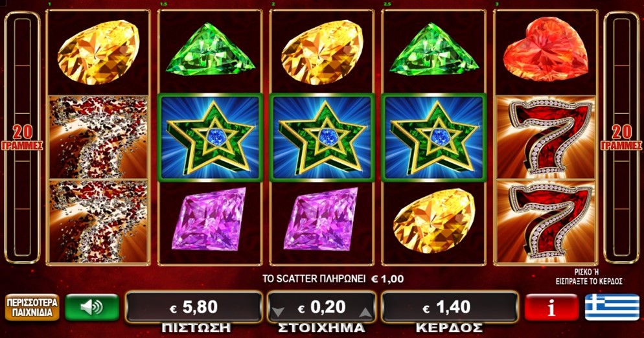Click the yellow oval gem on reel four
Image resolution: width=644 pixels, height=338 pixels.
(x=434, y=221)
